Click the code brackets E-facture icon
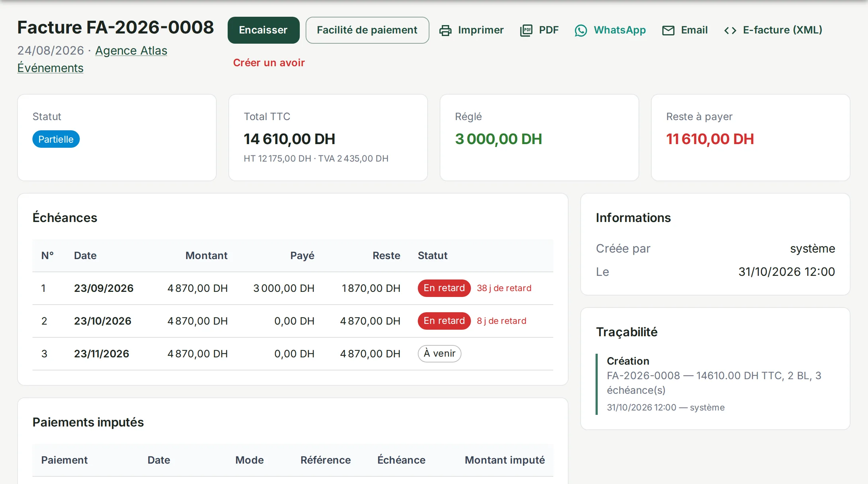This screenshot has width=868, height=484. pos(730,30)
